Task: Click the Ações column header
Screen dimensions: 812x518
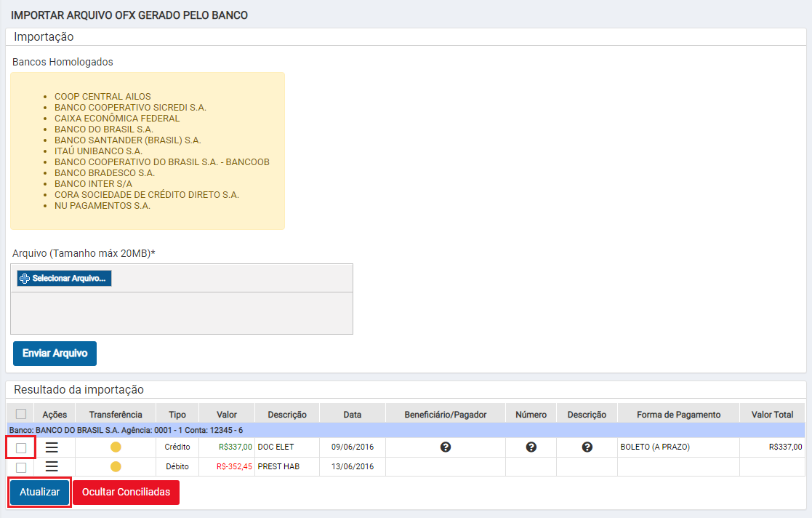Action: pyautogui.click(x=55, y=414)
